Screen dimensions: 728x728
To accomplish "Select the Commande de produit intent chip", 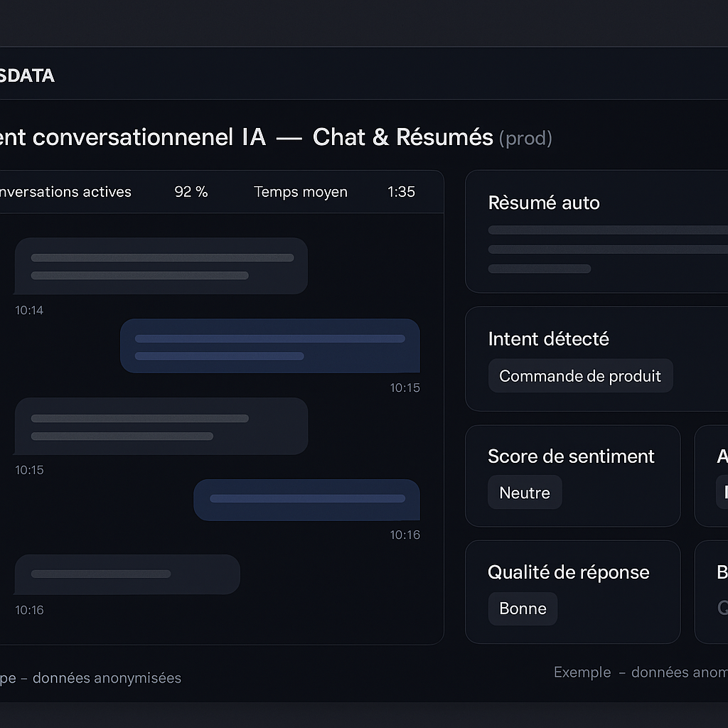I will (x=580, y=375).
